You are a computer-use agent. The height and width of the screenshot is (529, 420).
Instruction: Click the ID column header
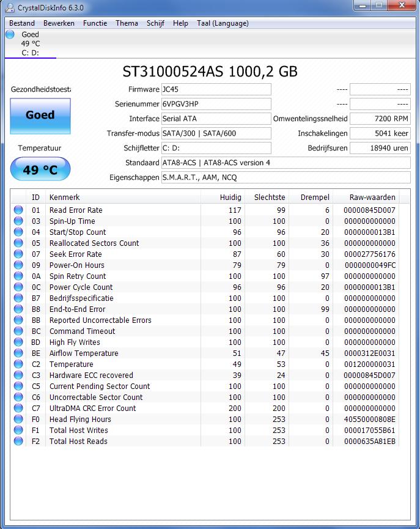click(x=35, y=197)
